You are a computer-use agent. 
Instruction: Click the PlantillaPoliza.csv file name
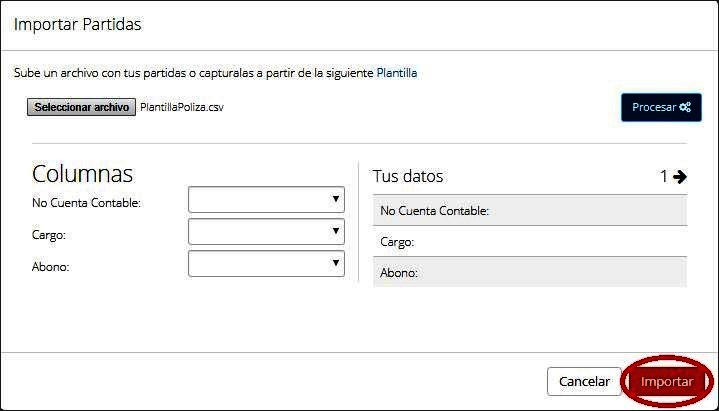(182, 107)
